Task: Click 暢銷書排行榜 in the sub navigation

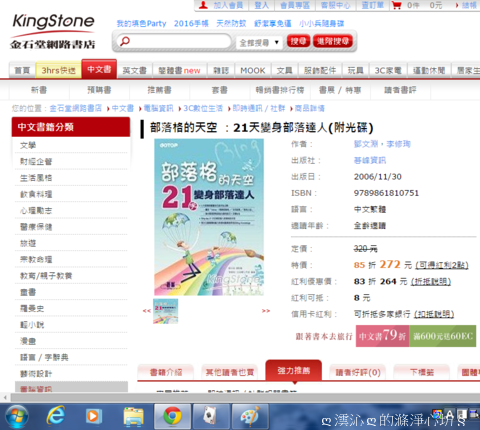Action: (x=280, y=90)
